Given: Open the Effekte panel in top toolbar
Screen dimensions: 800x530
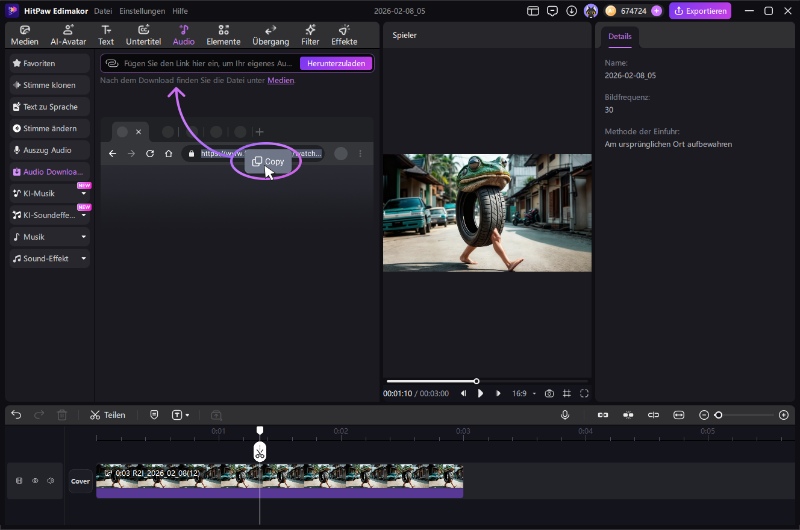Looking at the screenshot, I should point(344,35).
